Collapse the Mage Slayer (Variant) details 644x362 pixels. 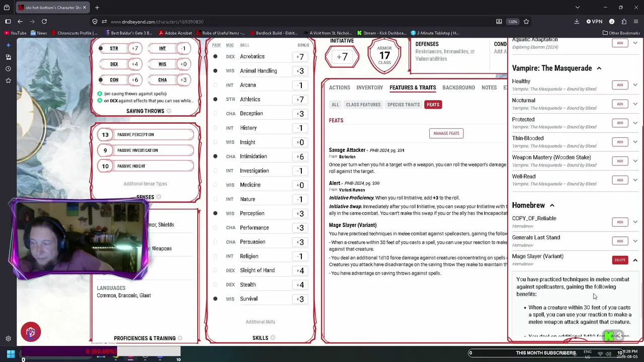point(635,260)
